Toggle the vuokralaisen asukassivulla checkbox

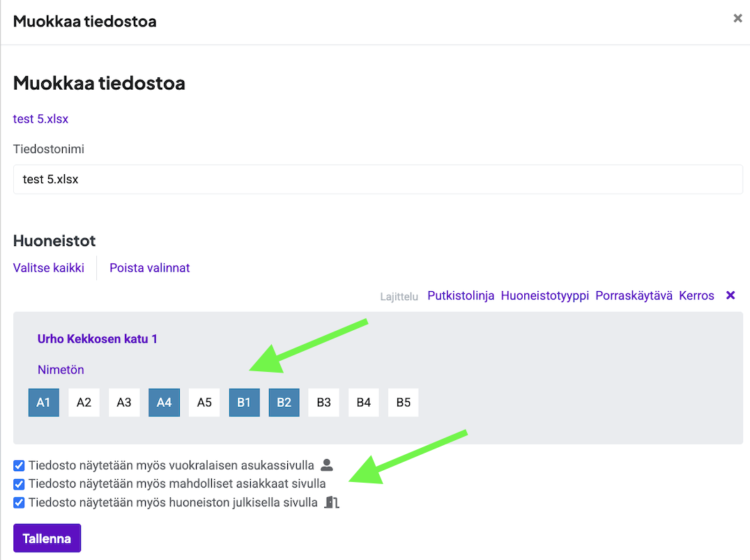[x=20, y=465]
